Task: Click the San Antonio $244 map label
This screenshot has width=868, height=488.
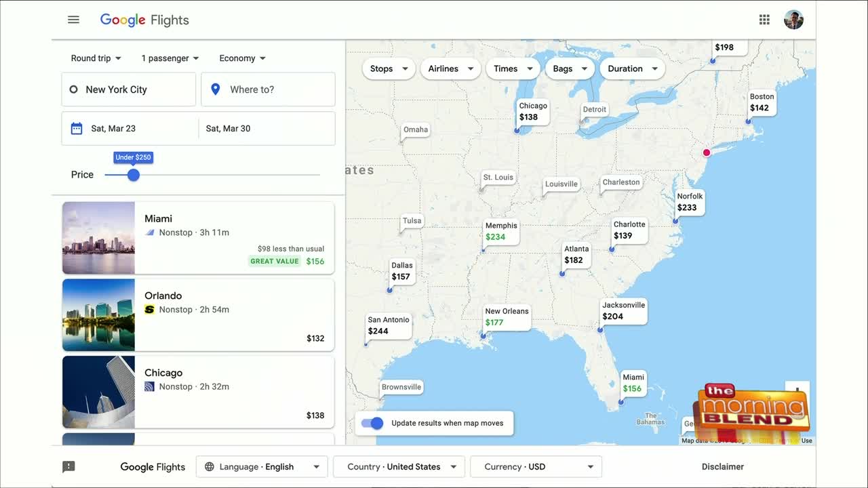Action: [x=388, y=325]
